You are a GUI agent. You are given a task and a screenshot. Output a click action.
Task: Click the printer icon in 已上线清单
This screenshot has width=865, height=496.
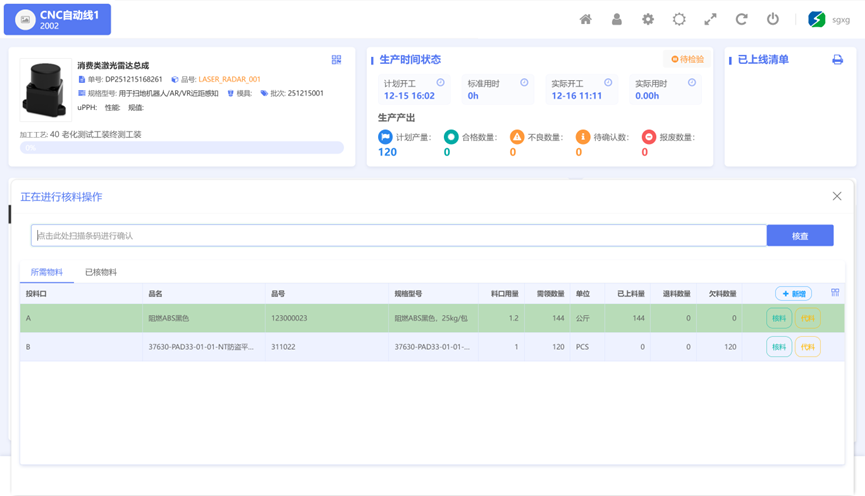coord(837,60)
